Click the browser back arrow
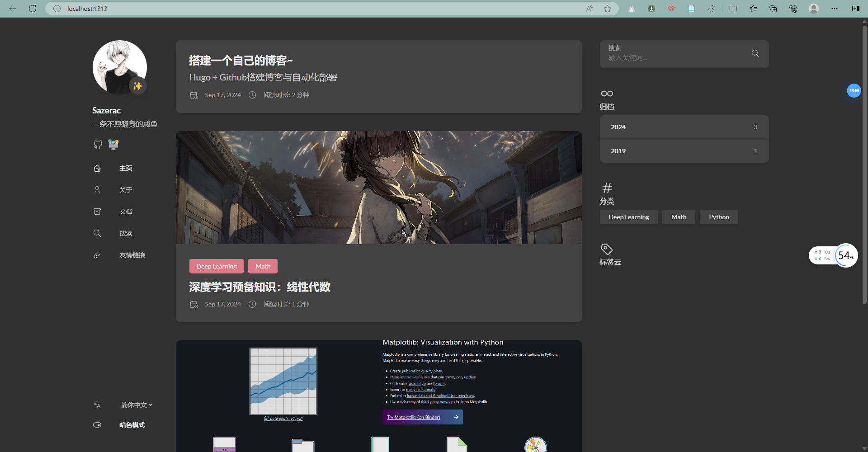The width and height of the screenshot is (868, 452). [x=13, y=9]
